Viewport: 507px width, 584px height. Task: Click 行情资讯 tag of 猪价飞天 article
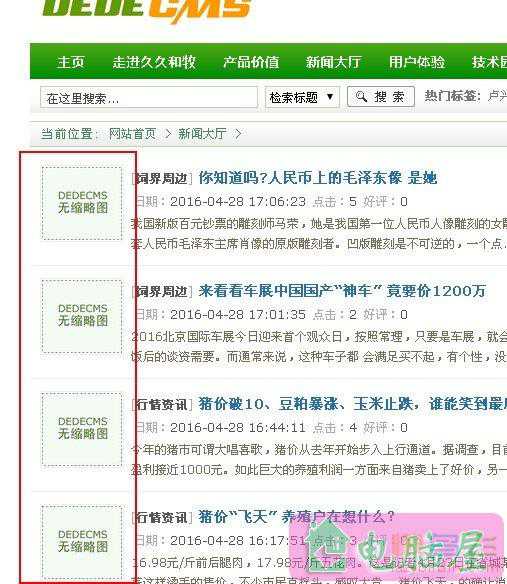tap(162, 517)
